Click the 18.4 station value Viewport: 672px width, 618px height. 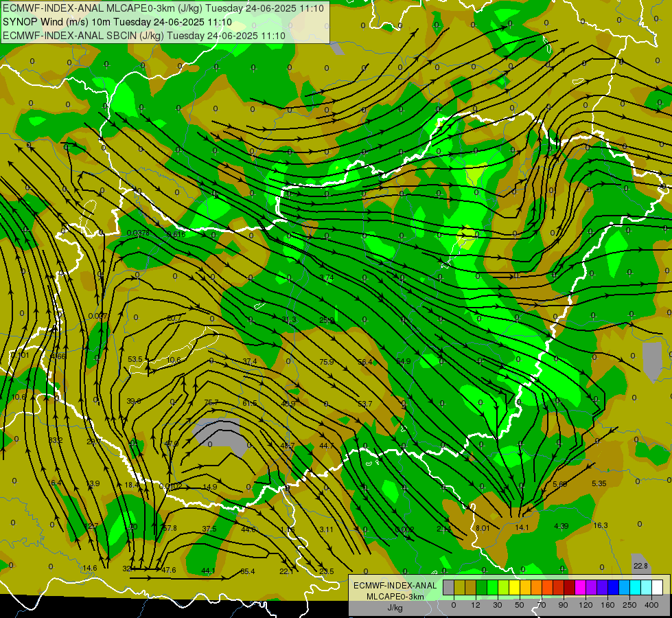(x=132, y=485)
